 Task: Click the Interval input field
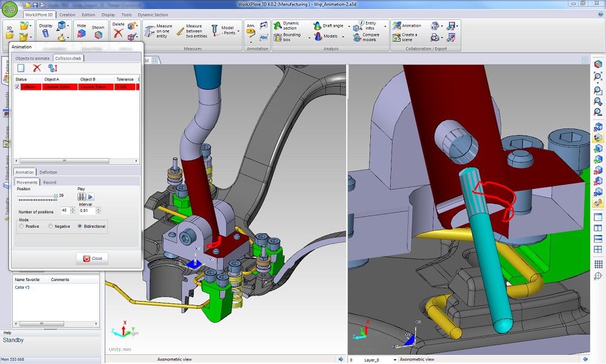click(88, 210)
